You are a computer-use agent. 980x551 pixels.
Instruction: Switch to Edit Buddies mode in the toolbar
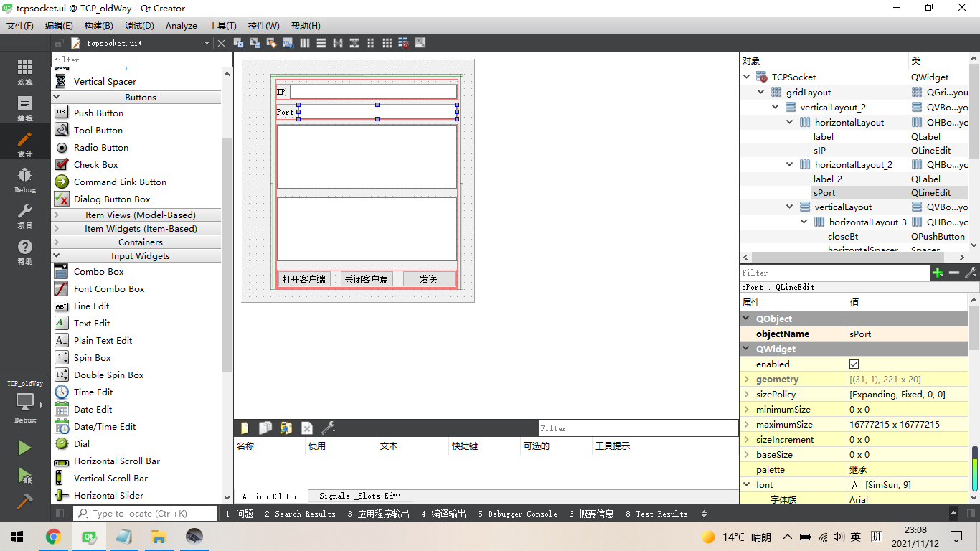271,43
